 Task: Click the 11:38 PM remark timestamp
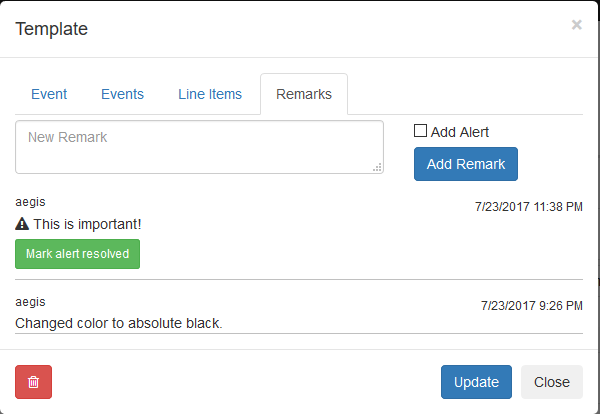(528, 207)
